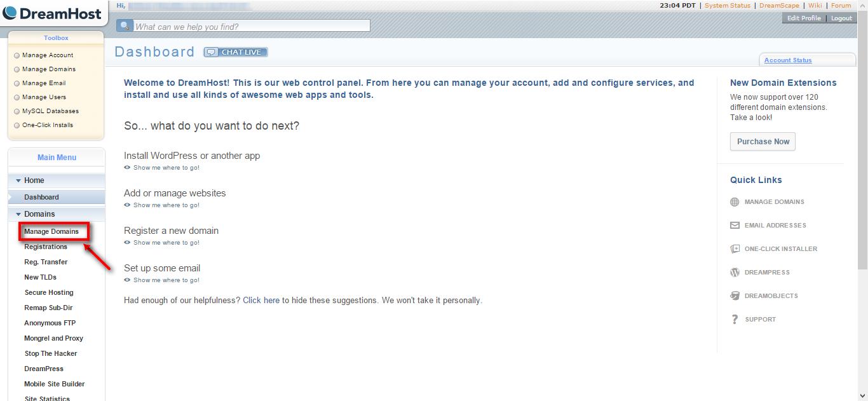868x401 pixels.
Task: Click the DreamHost logo
Action: click(x=51, y=13)
